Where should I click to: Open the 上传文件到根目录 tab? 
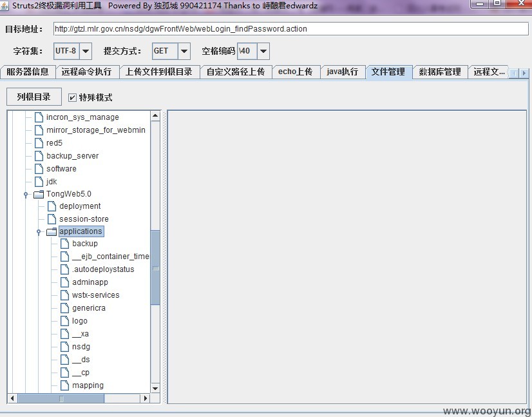159,72
